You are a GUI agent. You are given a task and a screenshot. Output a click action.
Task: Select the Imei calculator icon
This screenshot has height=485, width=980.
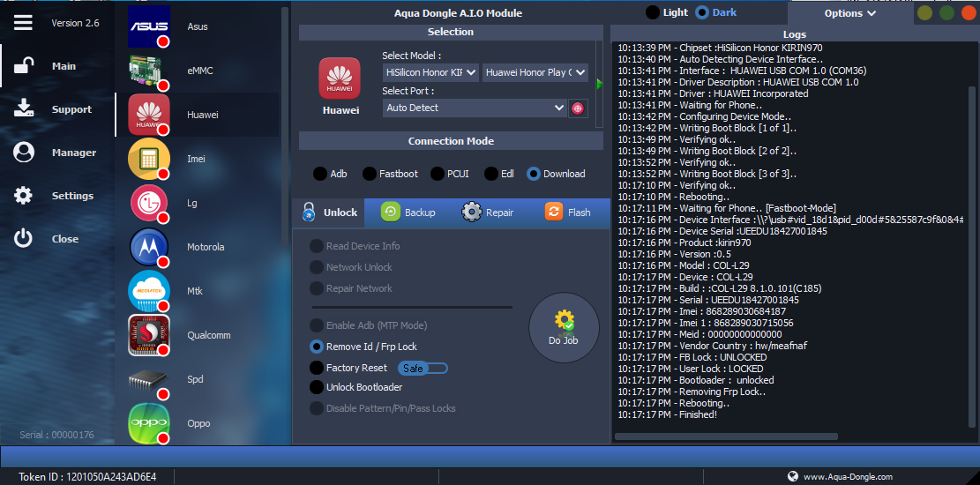tap(149, 159)
